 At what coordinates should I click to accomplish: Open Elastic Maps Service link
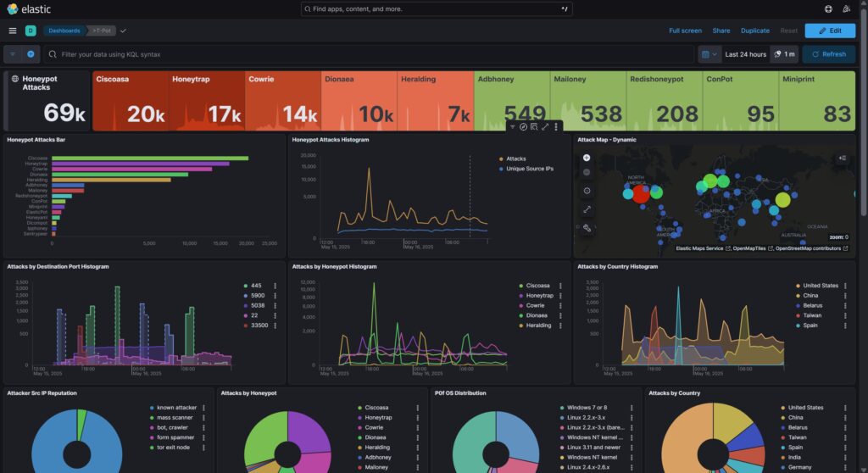(x=703, y=248)
